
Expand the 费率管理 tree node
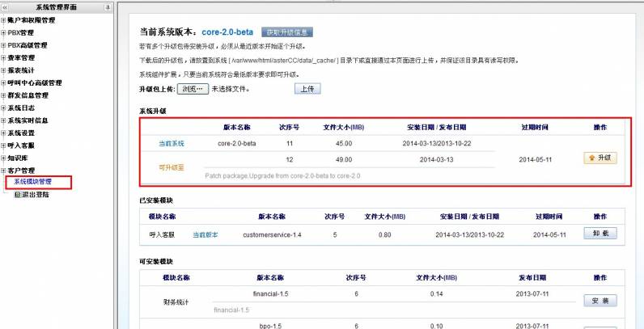3,57
